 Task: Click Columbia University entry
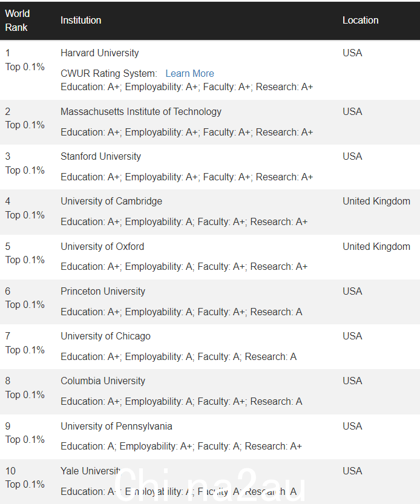pos(103,381)
